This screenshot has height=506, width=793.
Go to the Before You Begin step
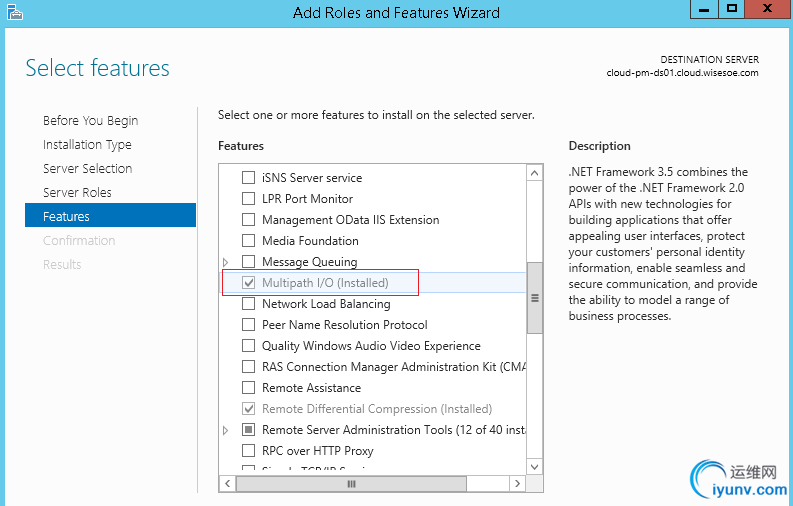[x=90, y=121]
